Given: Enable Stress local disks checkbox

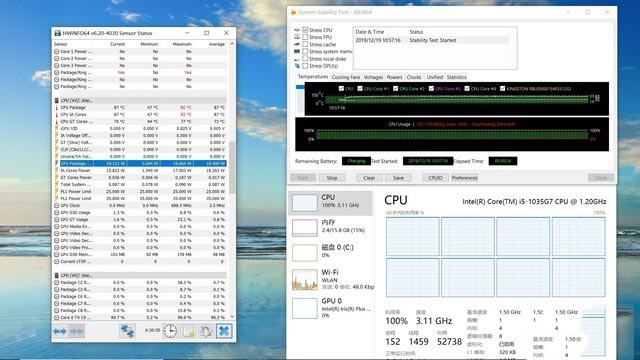Looking at the screenshot, I should click(305, 59).
